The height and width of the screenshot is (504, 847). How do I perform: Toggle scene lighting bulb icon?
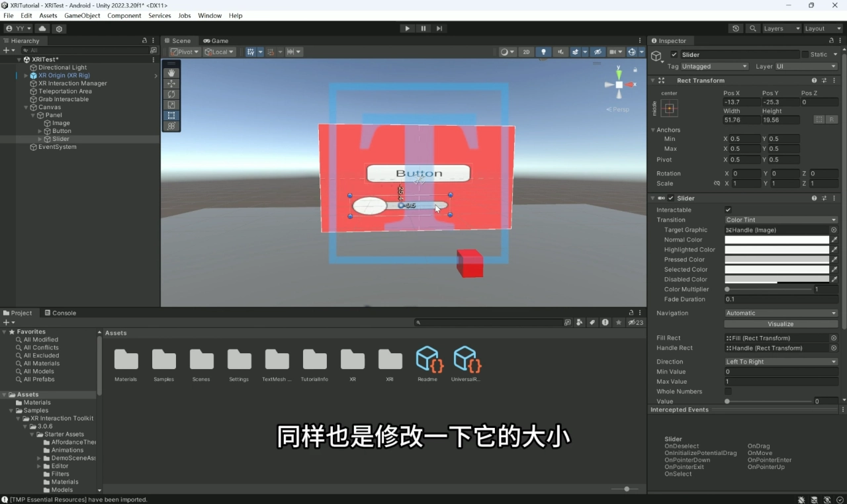543,52
